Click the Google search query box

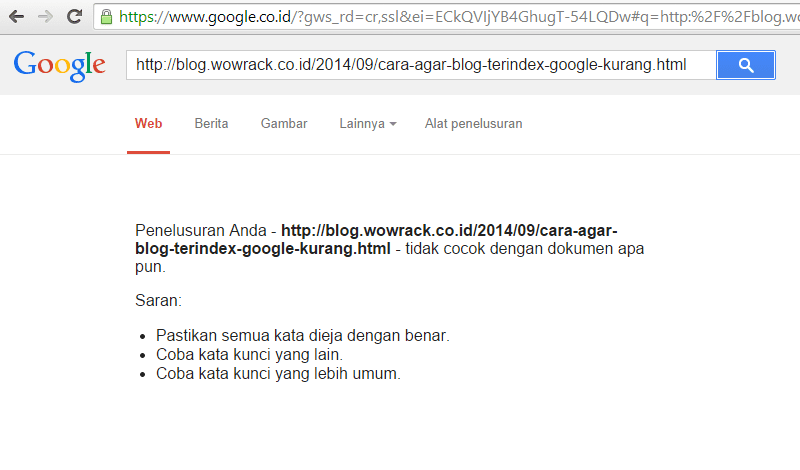click(x=421, y=65)
